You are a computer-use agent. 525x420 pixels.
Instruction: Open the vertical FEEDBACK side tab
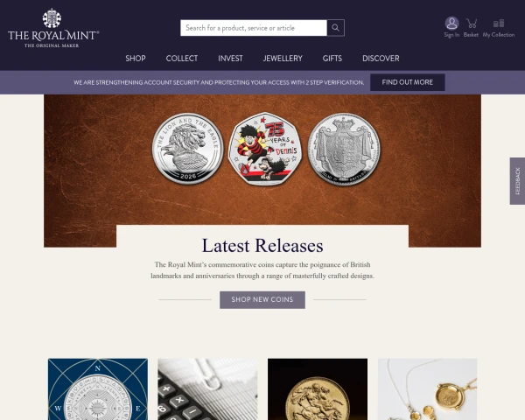coord(517,181)
